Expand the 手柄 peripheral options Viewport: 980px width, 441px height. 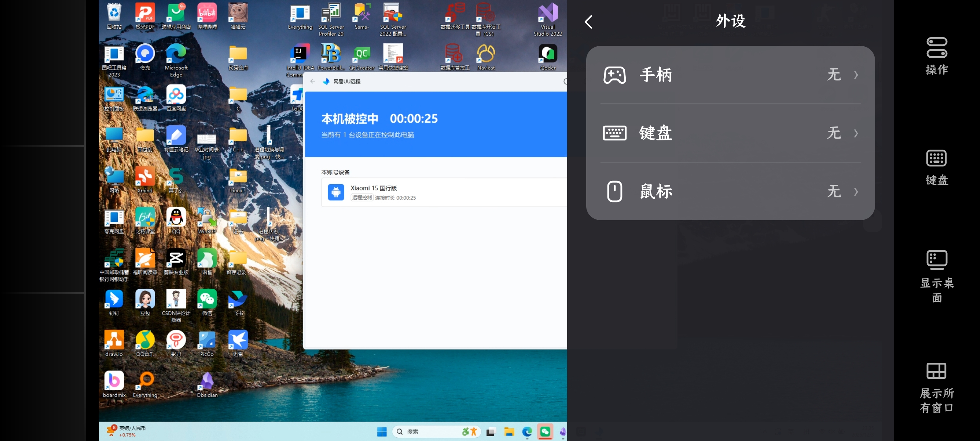click(856, 75)
